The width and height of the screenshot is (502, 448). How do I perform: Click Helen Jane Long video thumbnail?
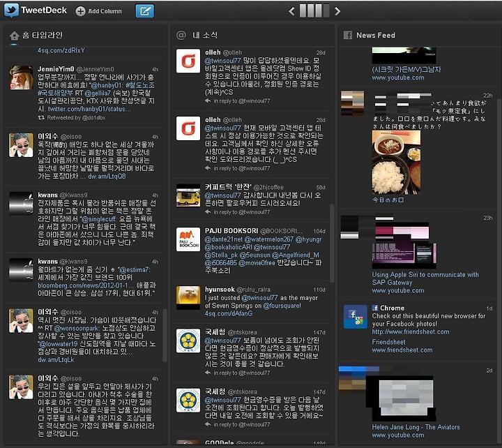[x=404, y=398]
